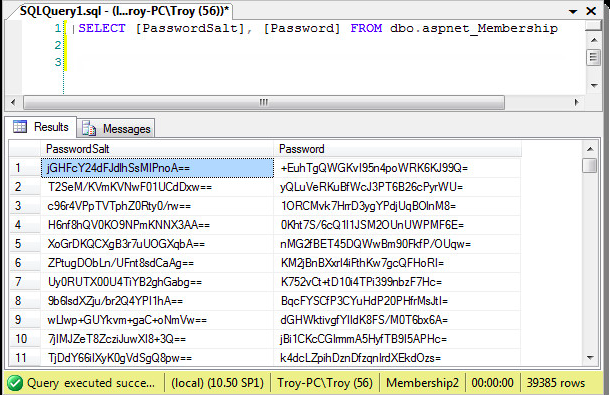
Task: Select password cell KM2jBnBXxrI4iFthKw7gcQFHoRI=
Action: point(397,263)
